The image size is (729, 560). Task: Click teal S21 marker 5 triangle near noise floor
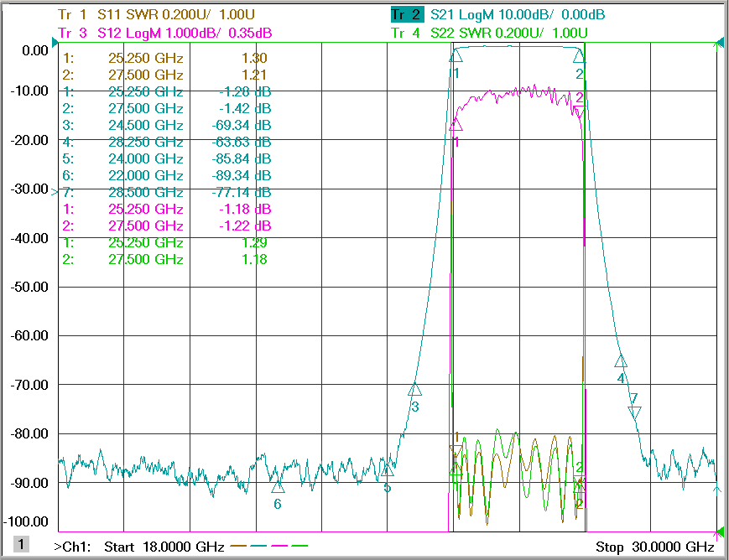tap(387, 469)
